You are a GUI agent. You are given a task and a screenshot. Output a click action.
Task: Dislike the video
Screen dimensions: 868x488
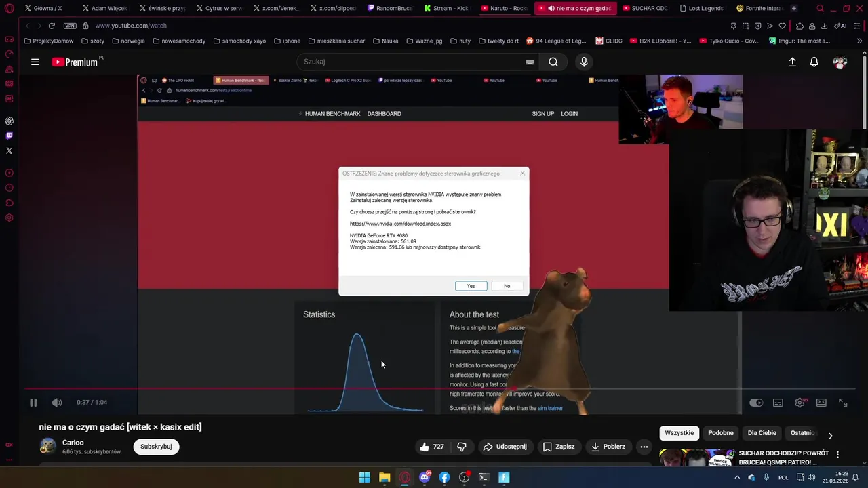point(462,447)
